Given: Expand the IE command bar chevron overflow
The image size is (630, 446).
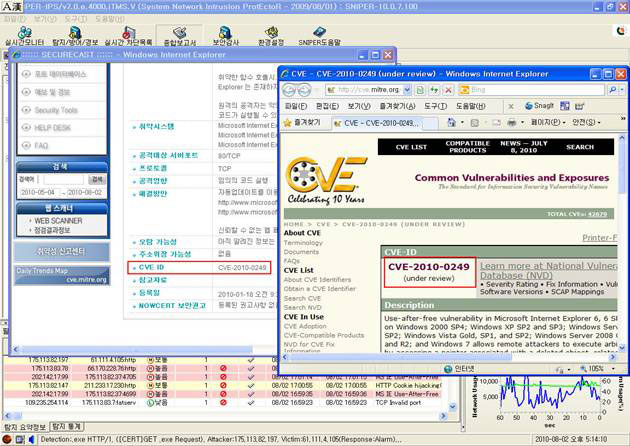Looking at the screenshot, I should coord(623,119).
